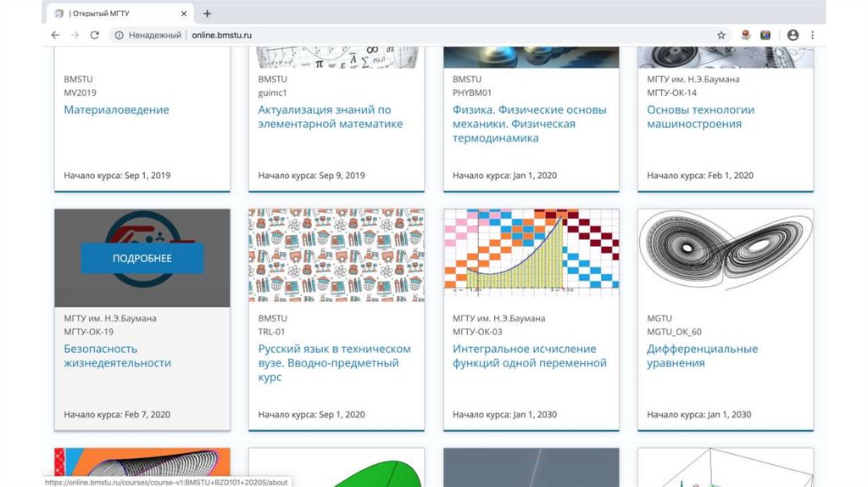Click the browser back arrow
The height and width of the screenshot is (487, 868).
55,35
